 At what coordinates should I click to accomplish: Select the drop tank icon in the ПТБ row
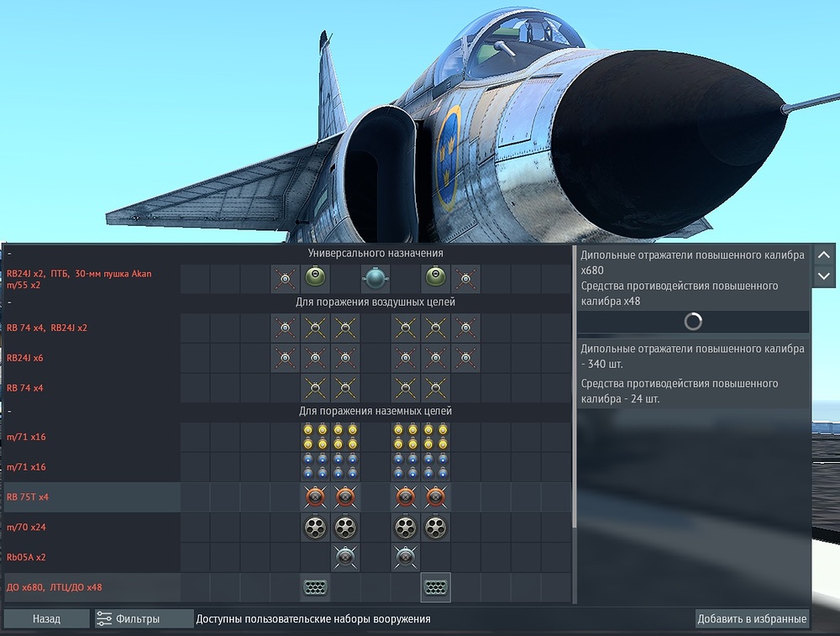coord(375,279)
